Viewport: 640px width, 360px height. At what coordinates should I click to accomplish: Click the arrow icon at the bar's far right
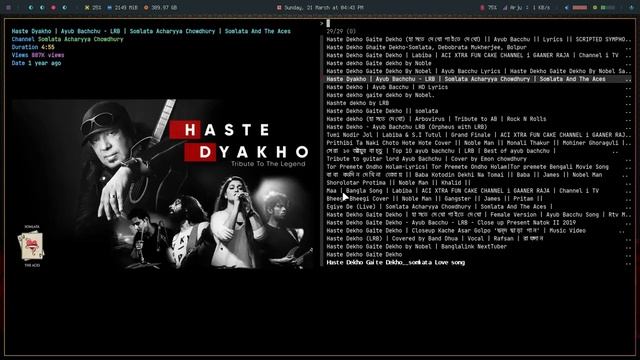coord(631,7)
